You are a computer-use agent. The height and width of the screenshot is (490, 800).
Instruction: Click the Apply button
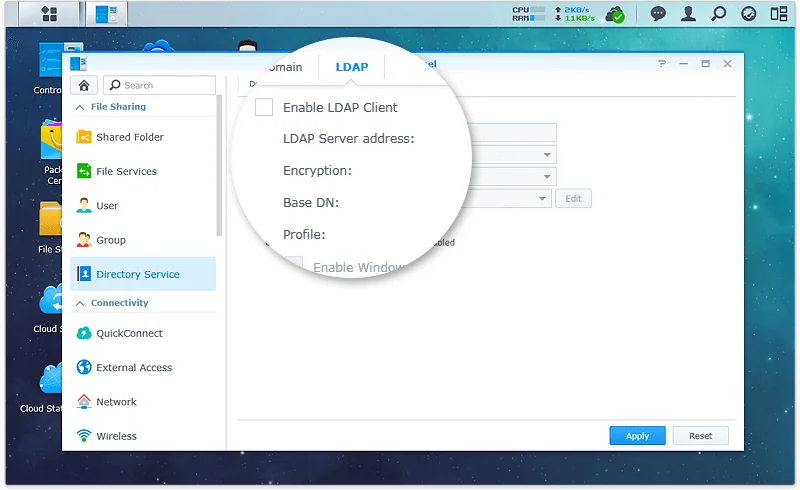coord(637,436)
